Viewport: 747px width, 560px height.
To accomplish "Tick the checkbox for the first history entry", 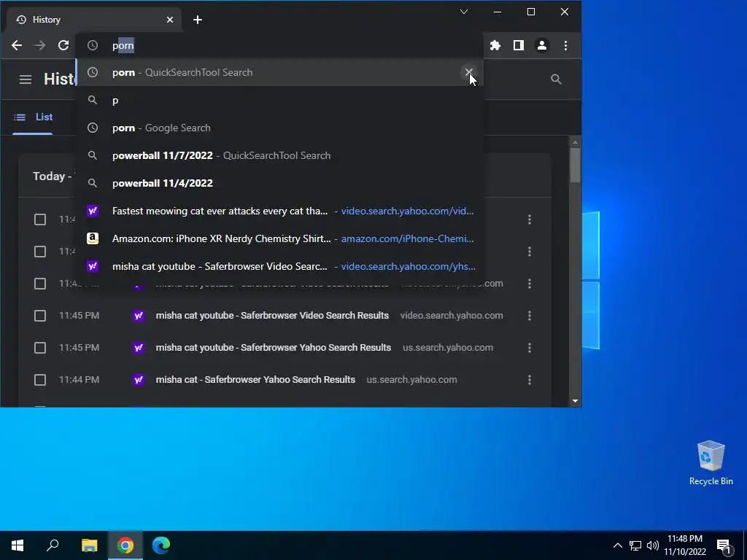I will pyautogui.click(x=40, y=219).
